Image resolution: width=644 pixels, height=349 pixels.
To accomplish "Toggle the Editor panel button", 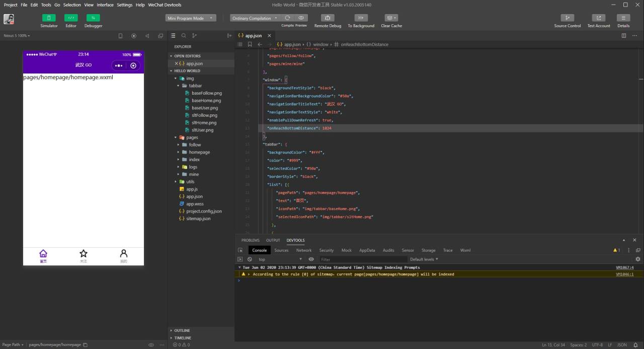I will tap(71, 18).
